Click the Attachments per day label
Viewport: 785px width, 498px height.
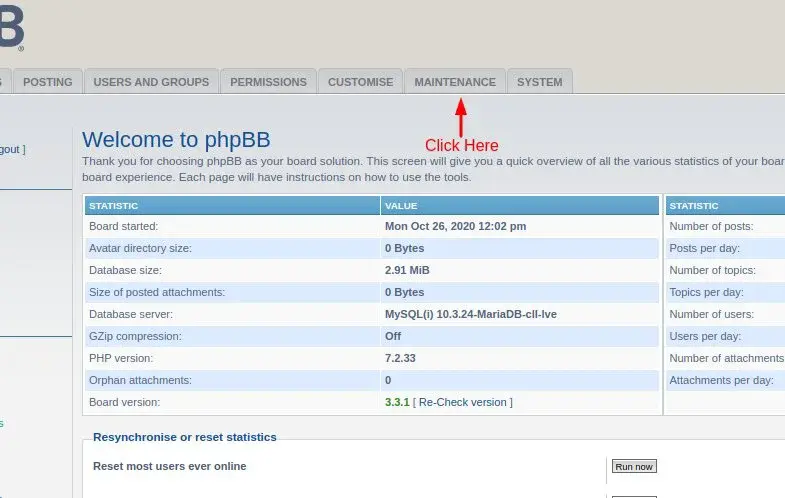(721, 380)
